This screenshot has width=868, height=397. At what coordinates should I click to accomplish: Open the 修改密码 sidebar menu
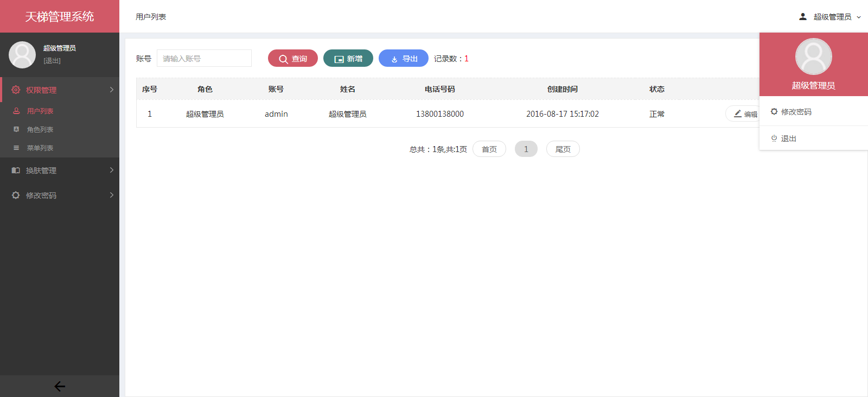click(60, 195)
